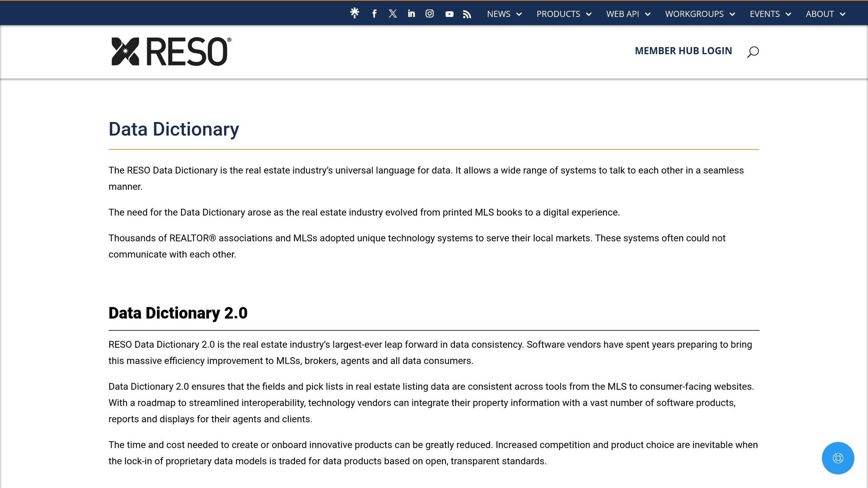Open the Facebook social icon

click(374, 14)
